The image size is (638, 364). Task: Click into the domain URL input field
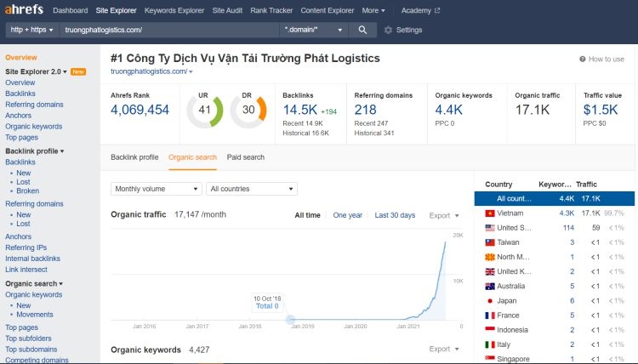click(169, 30)
